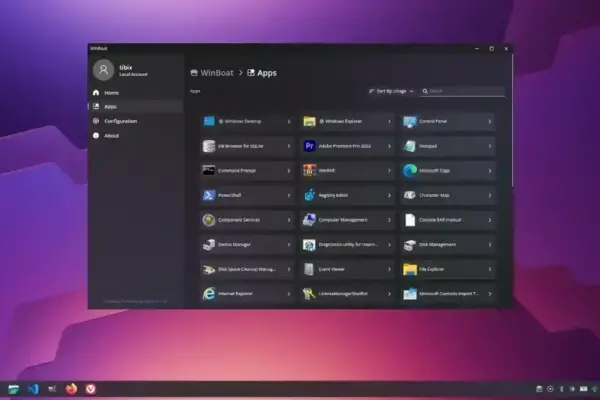Click the chevron on Event Viewer
The image size is (600, 400).
click(x=390, y=269)
